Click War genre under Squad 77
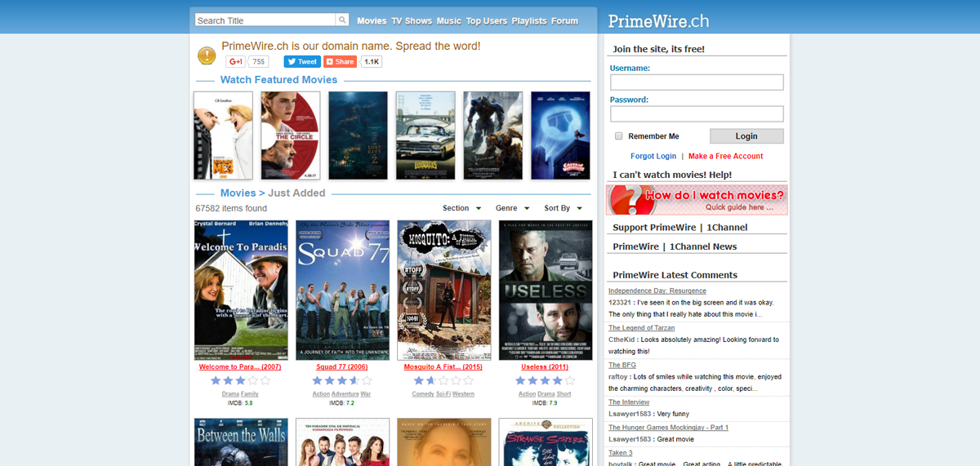This screenshot has height=466, width=980. [x=366, y=394]
